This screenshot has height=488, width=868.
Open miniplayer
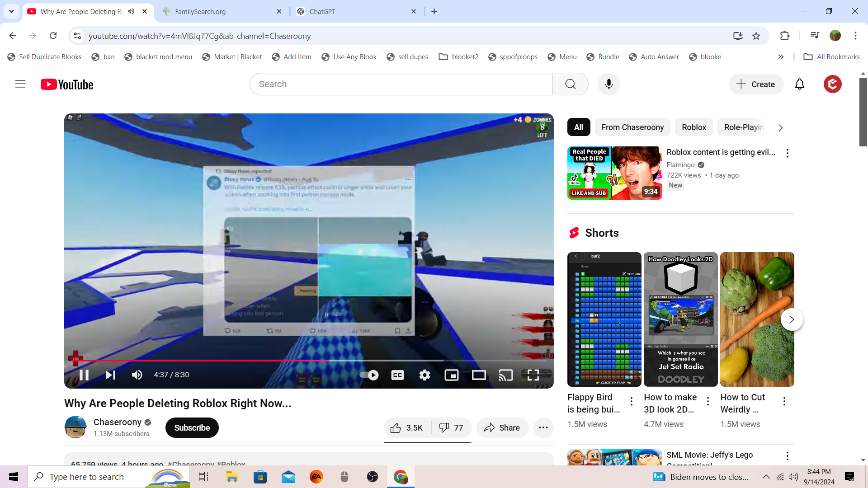[x=452, y=375]
